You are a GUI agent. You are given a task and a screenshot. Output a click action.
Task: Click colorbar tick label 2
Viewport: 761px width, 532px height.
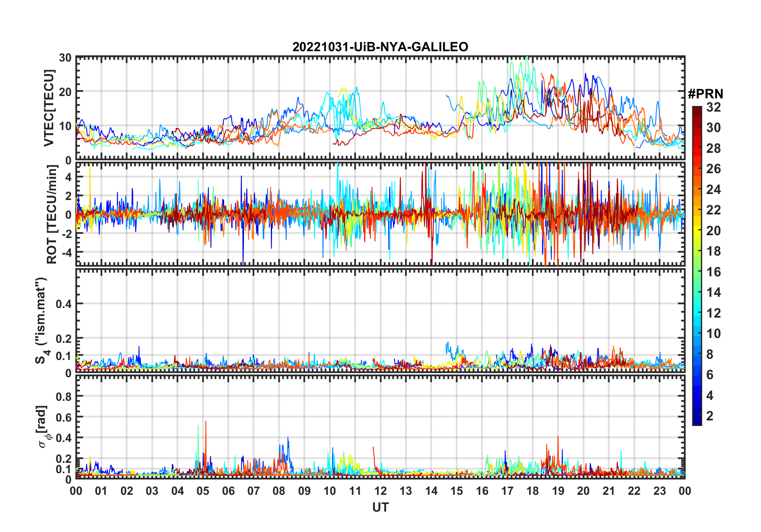[x=710, y=416]
